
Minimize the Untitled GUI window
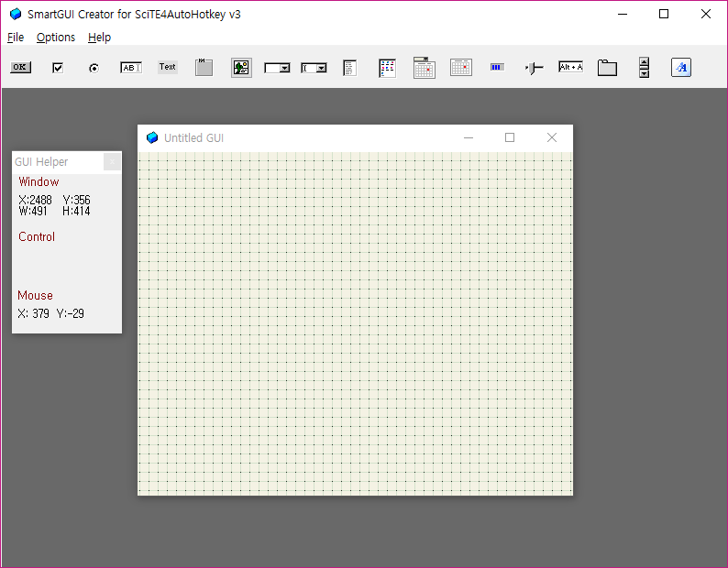469,137
